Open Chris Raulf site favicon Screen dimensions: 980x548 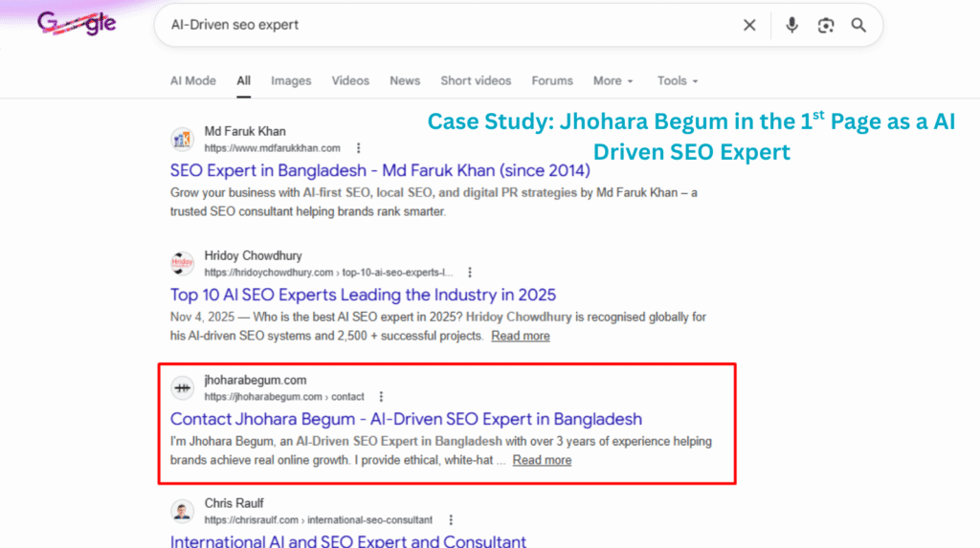click(x=183, y=511)
